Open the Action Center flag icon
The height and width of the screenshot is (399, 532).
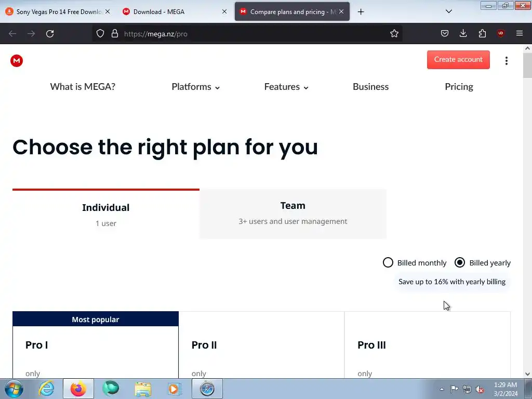tap(454, 389)
